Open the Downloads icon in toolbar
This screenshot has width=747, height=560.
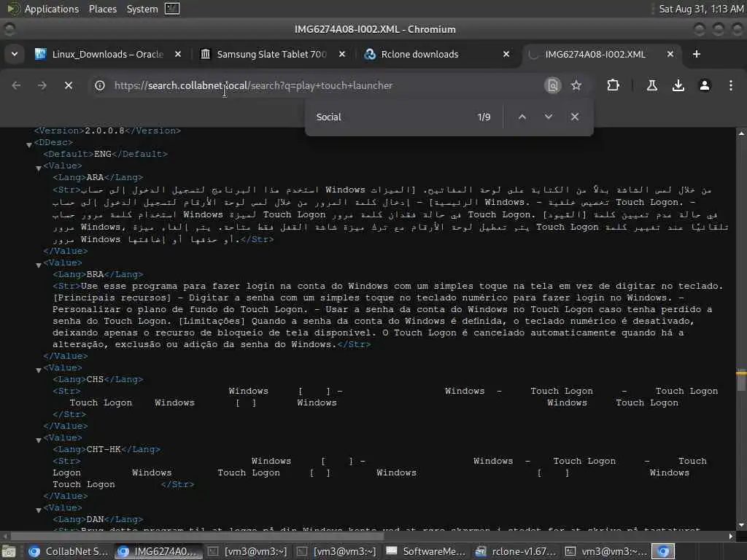[678, 86]
